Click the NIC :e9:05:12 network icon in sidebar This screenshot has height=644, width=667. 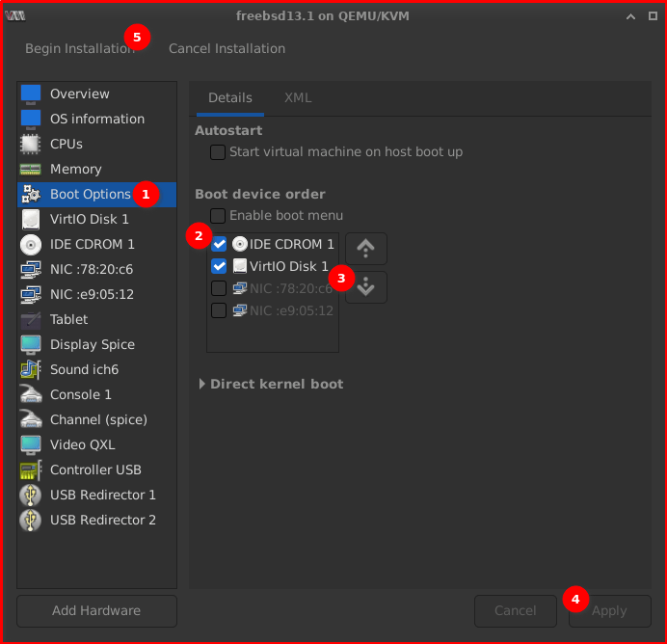pos(31,295)
